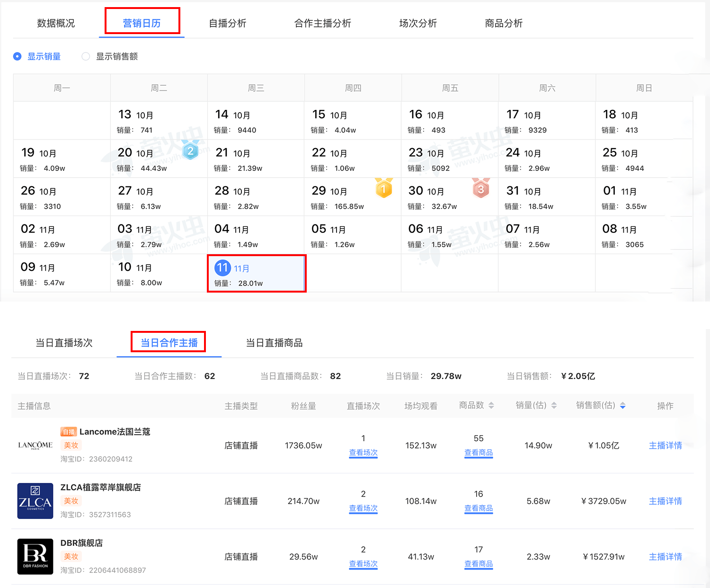Switch to 场次分析 tab
The image size is (710, 588).
418,23
